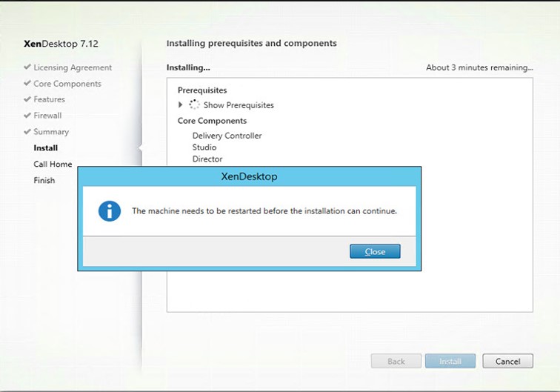Expand the Show Prerequisites triangle

coord(180,104)
